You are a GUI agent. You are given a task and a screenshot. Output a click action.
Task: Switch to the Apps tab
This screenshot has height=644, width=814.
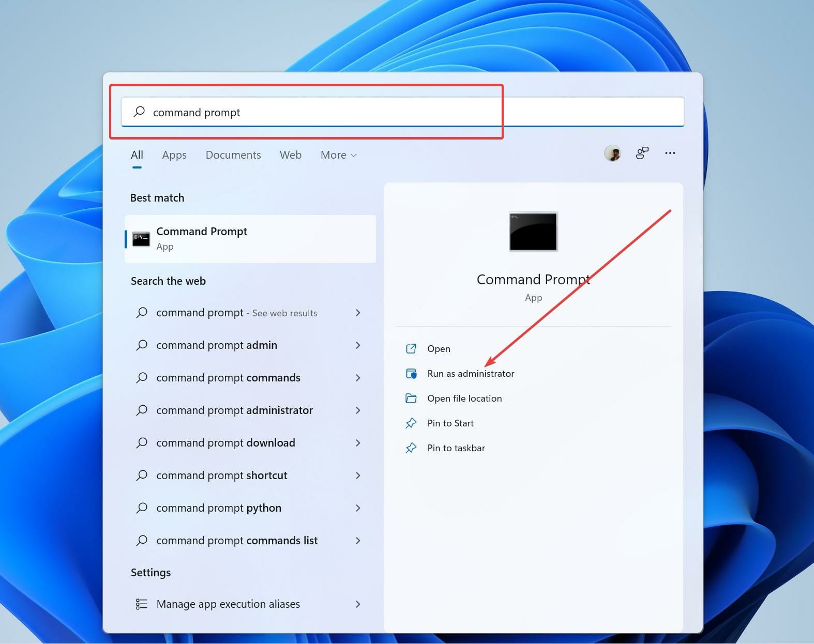(x=174, y=155)
